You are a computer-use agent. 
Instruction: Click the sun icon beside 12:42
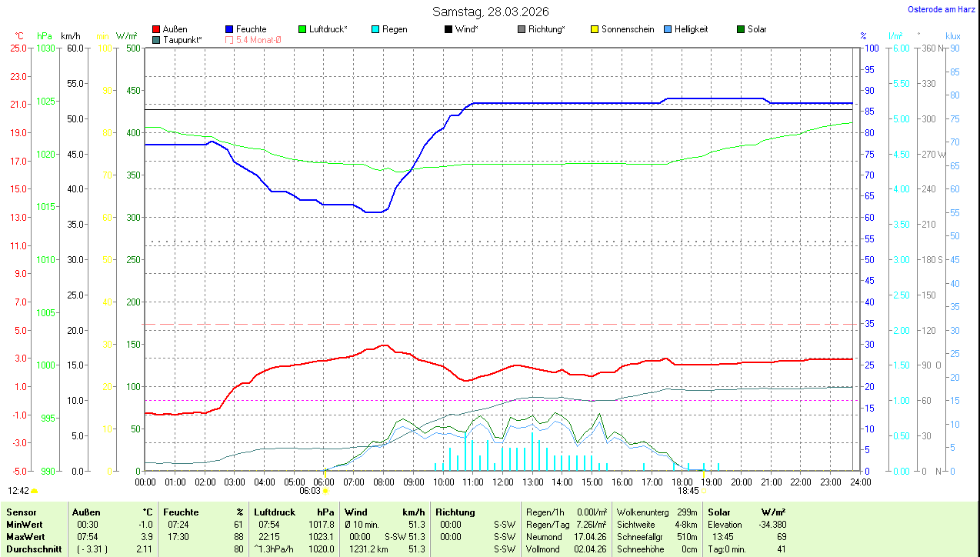tap(35, 490)
